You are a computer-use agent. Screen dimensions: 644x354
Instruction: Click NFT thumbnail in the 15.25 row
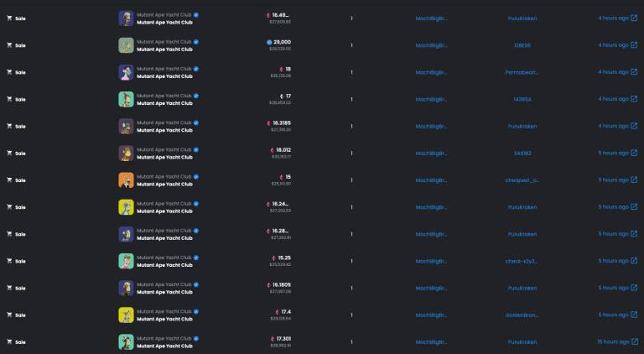[126, 261]
